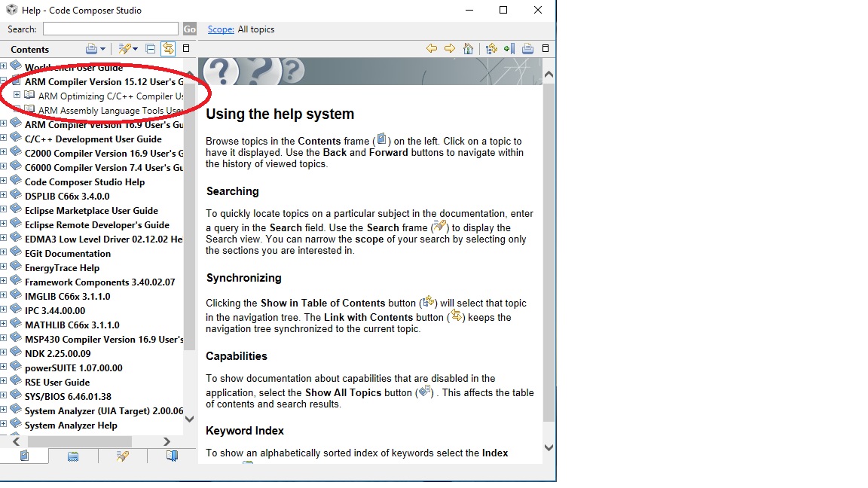Open Eclipse Remote Developer's Guide
868x488 pixels.
click(x=97, y=224)
